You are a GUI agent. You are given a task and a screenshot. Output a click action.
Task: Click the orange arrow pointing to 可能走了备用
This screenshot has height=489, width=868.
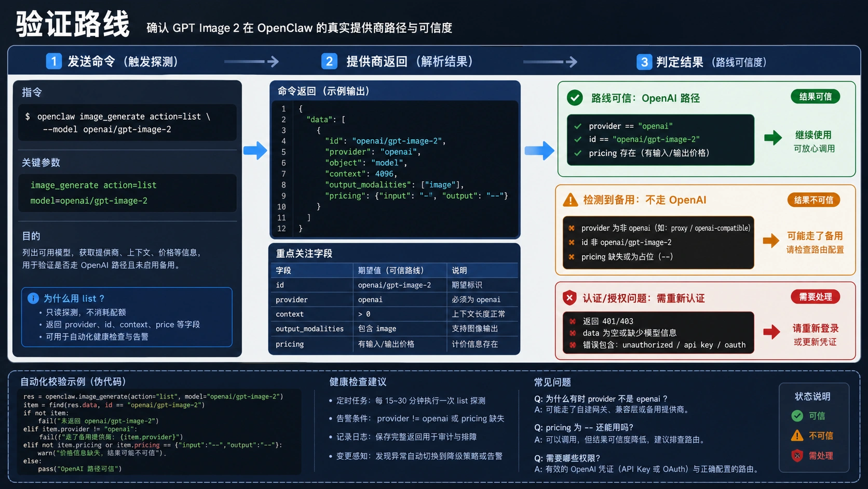pyautogui.click(x=771, y=241)
